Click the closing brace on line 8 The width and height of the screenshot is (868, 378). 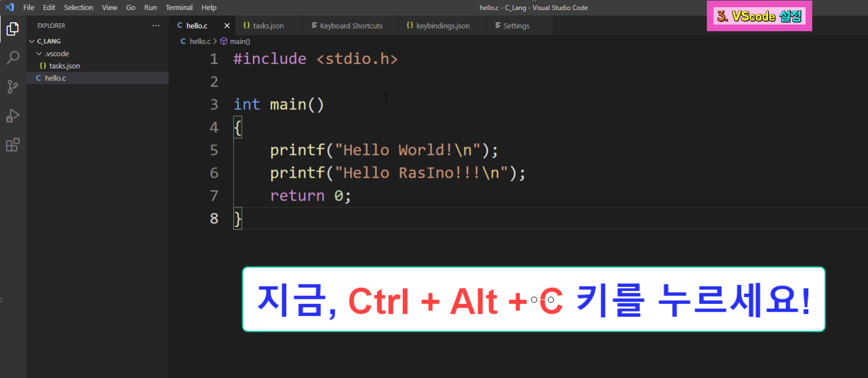click(x=238, y=219)
